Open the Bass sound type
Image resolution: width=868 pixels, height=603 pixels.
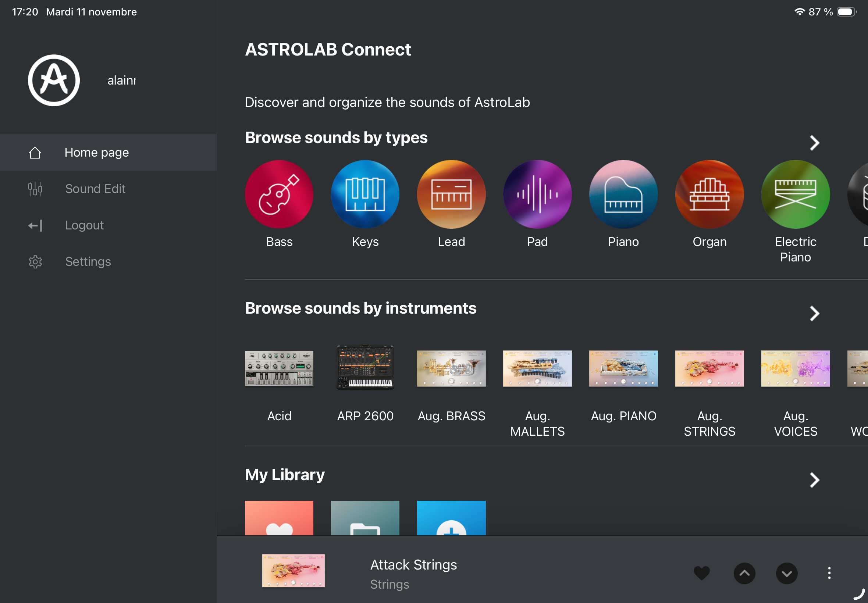(x=279, y=194)
